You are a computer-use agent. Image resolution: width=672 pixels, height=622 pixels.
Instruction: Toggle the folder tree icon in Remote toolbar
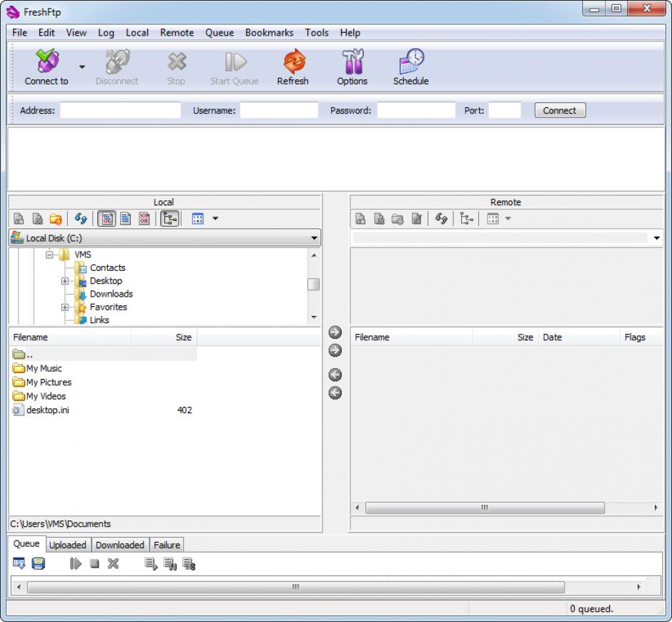(x=466, y=219)
